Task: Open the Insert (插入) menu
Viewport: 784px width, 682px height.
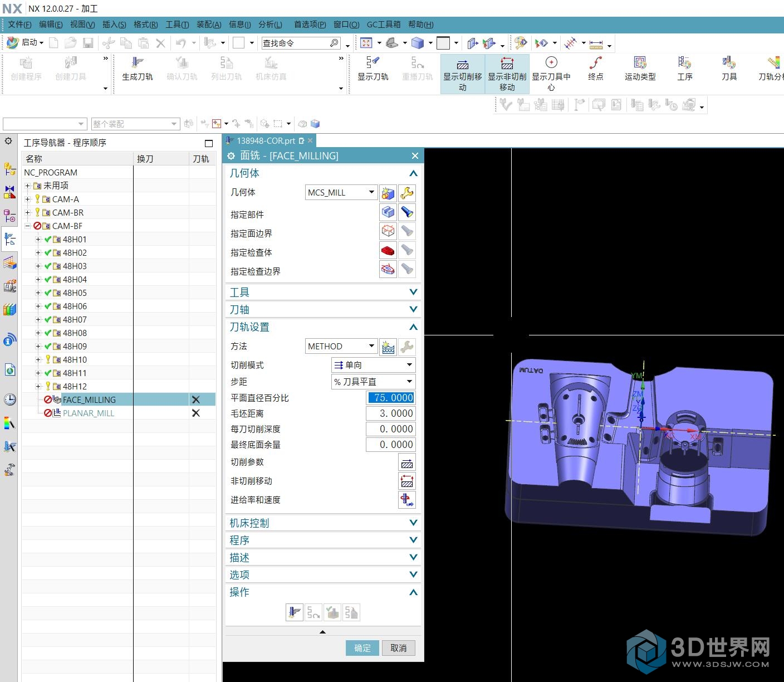Action: (114, 25)
